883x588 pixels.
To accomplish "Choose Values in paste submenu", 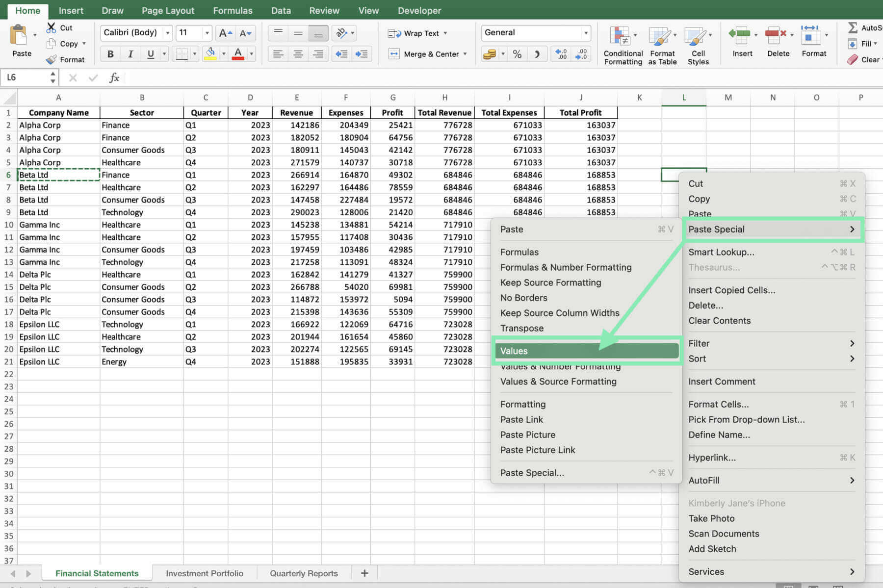I will pos(587,351).
